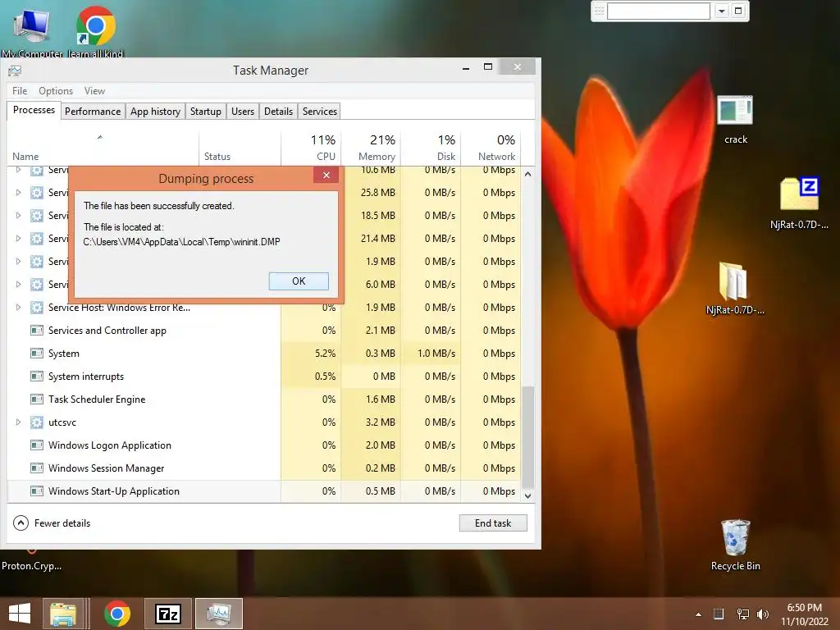
Task: Expand the Service row showing 25.8 MB
Action: [18, 192]
